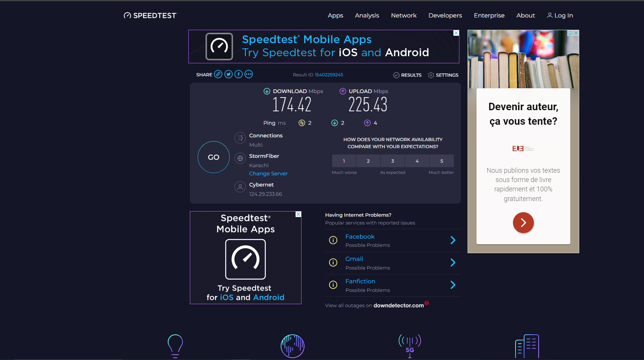Click the speedometer icon in top banner
The width and height of the screenshot is (644, 360).
(x=219, y=47)
